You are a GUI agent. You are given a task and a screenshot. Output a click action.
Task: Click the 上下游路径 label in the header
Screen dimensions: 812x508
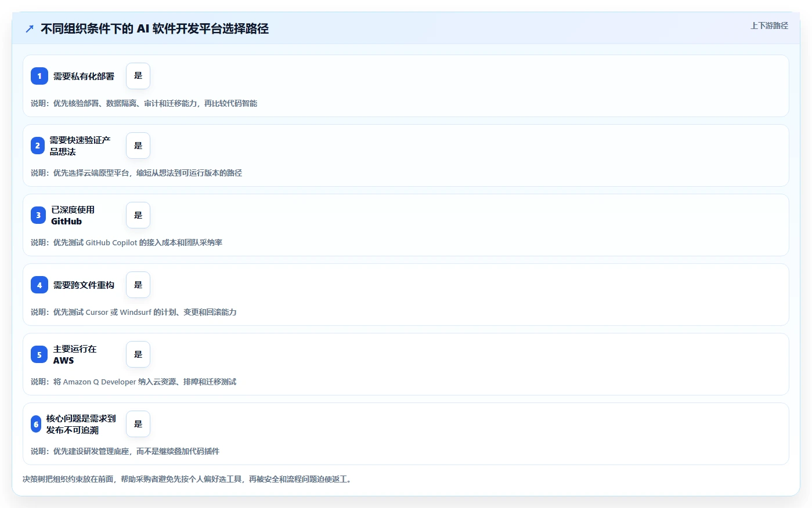pos(769,26)
